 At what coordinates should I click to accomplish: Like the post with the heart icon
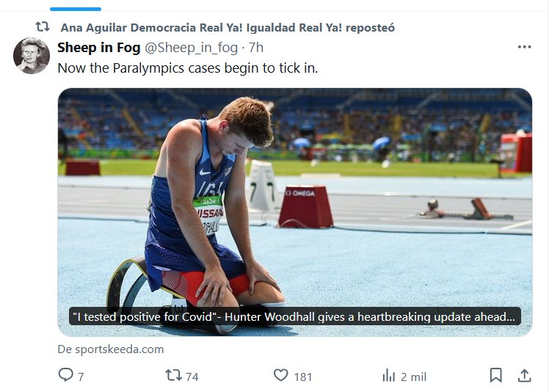pyautogui.click(x=280, y=375)
